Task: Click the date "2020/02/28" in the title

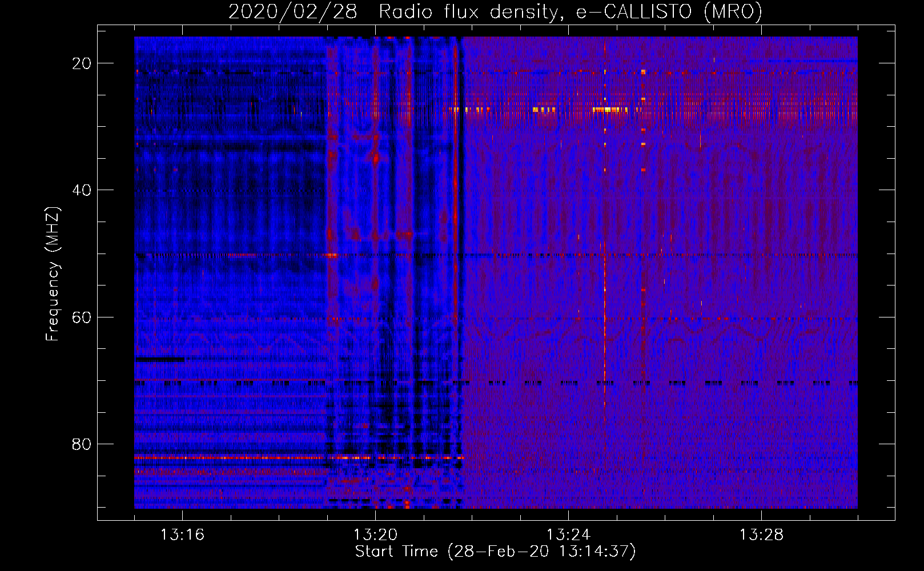Action: [293, 12]
